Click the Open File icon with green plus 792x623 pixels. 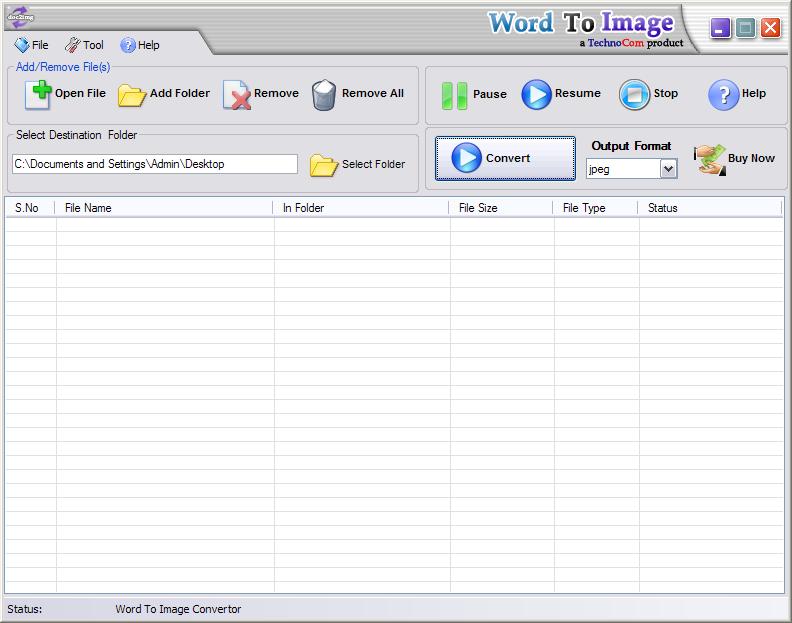38,94
